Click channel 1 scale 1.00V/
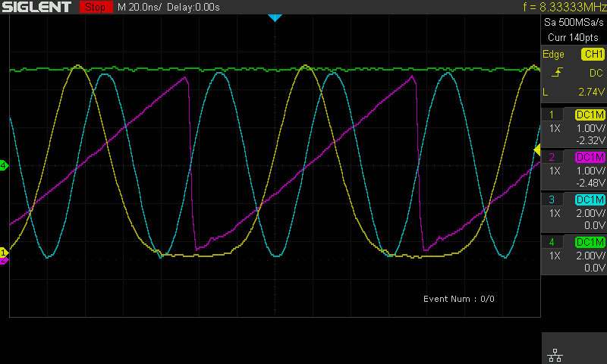The height and width of the screenshot is (364, 607). [591, 128]
